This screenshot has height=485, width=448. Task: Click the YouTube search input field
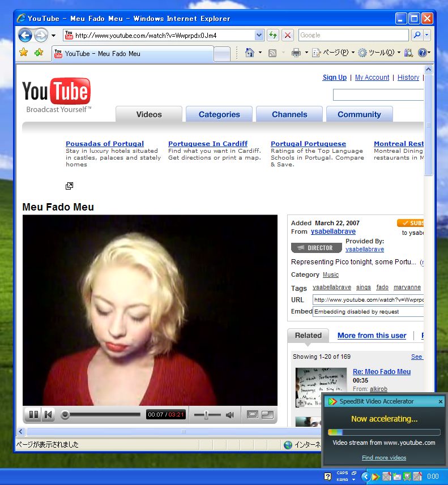(378, 95)
